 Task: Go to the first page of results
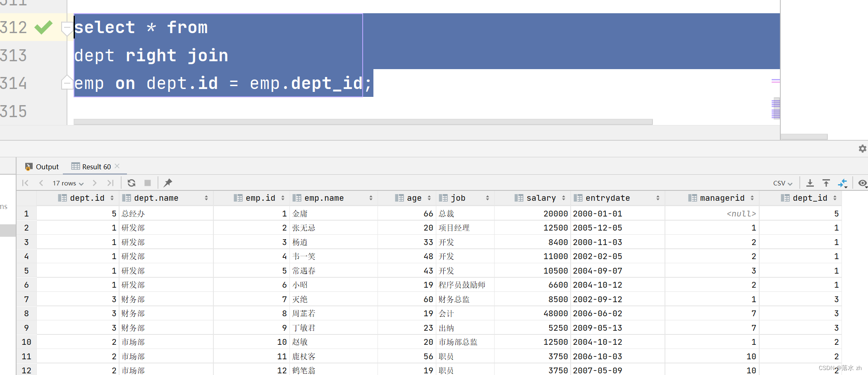point(25,183)
